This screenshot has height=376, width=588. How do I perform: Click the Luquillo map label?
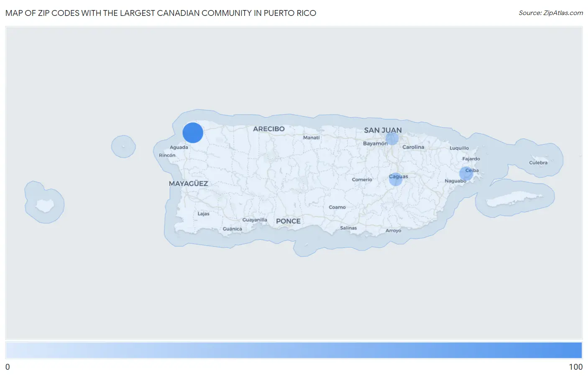[x=459, y=148]
